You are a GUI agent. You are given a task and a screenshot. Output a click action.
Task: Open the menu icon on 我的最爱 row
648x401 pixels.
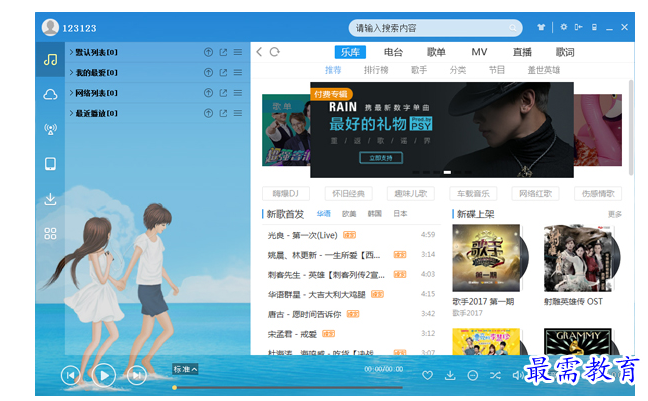(238, 72)
